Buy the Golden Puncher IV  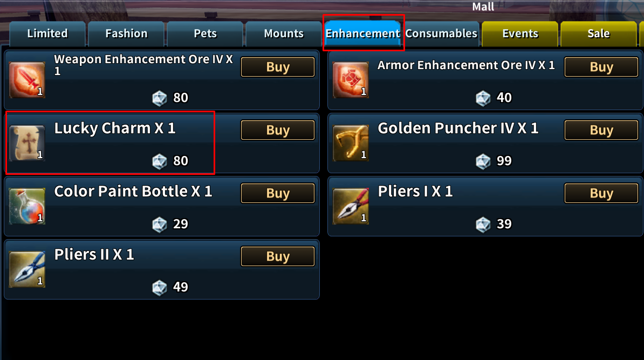[601, 130]
